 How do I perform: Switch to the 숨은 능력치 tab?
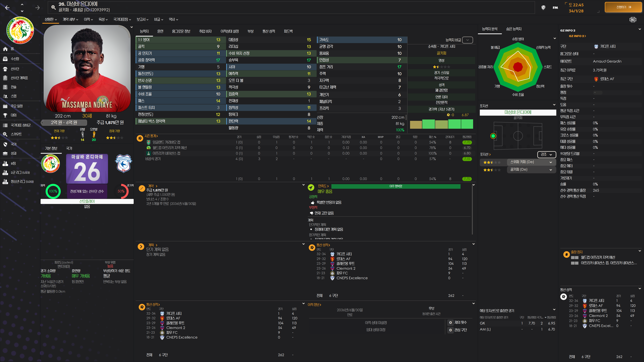coord(514,29)
